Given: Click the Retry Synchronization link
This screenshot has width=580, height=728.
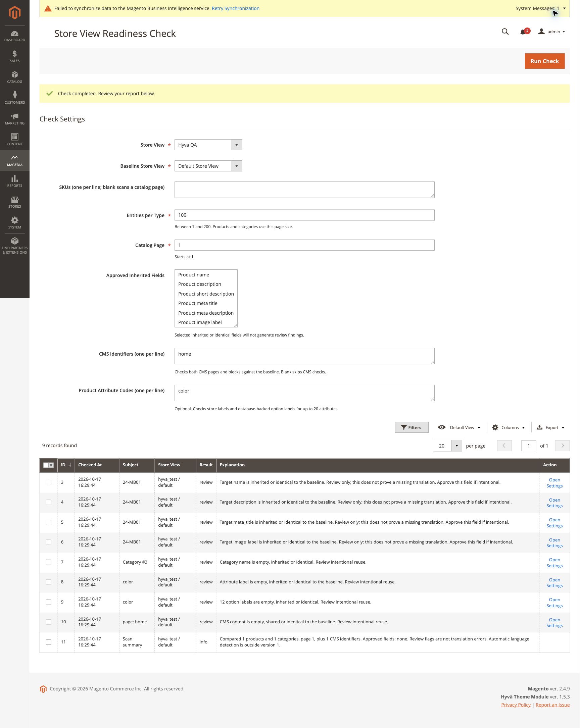Looking at the screenshot, I should [235, 8].
